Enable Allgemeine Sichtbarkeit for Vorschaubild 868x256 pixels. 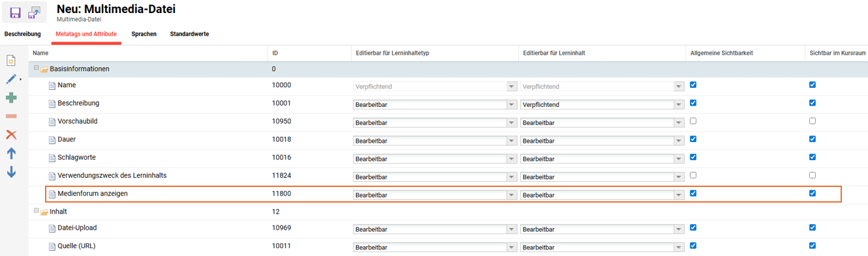(693, 121)
